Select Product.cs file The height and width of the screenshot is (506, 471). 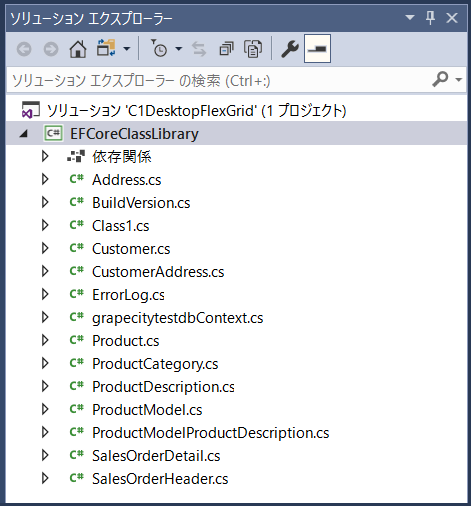[x=126, y=341]
